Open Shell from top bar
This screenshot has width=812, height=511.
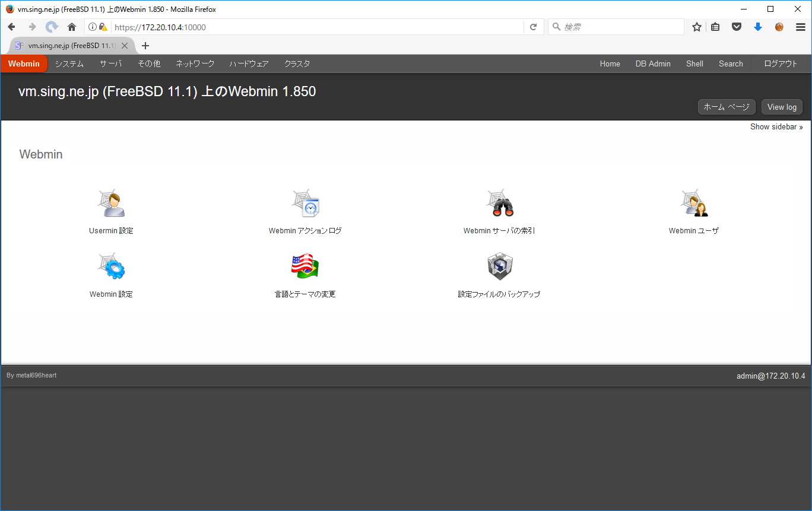[x=694, y=64]
